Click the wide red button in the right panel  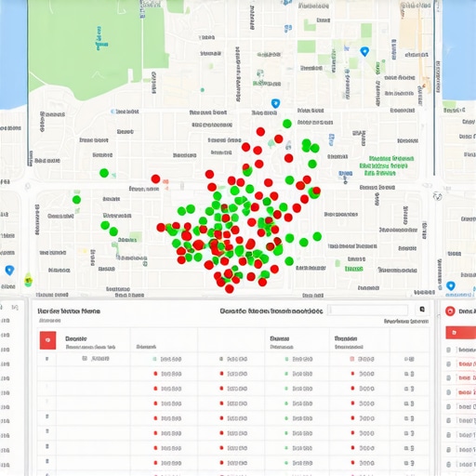pyautogui.click(x=461, y=333)
